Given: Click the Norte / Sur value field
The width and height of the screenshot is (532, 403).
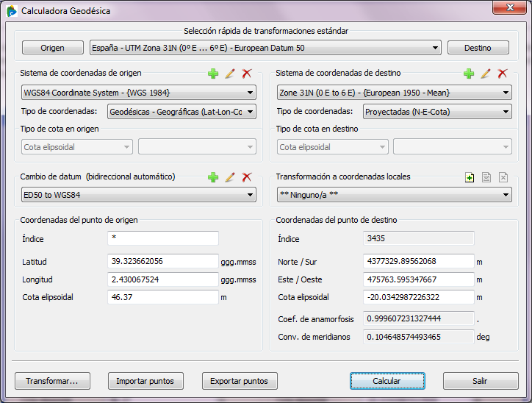Looking at the screenshot, I should coord(419,261).
